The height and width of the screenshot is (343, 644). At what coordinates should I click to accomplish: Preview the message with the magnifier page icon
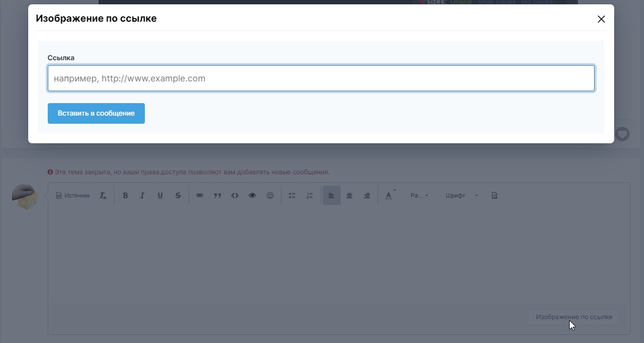click(494, 195)
